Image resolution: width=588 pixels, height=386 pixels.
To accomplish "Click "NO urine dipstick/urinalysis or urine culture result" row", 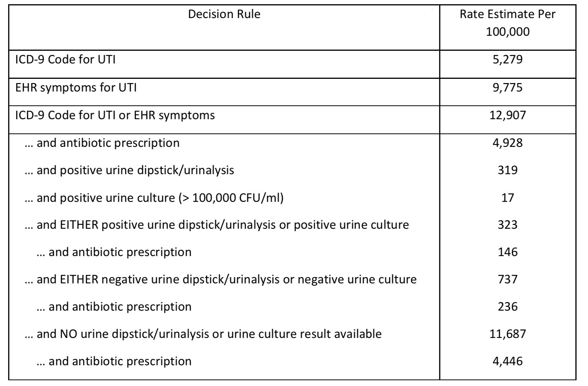I will pos(203,334).
